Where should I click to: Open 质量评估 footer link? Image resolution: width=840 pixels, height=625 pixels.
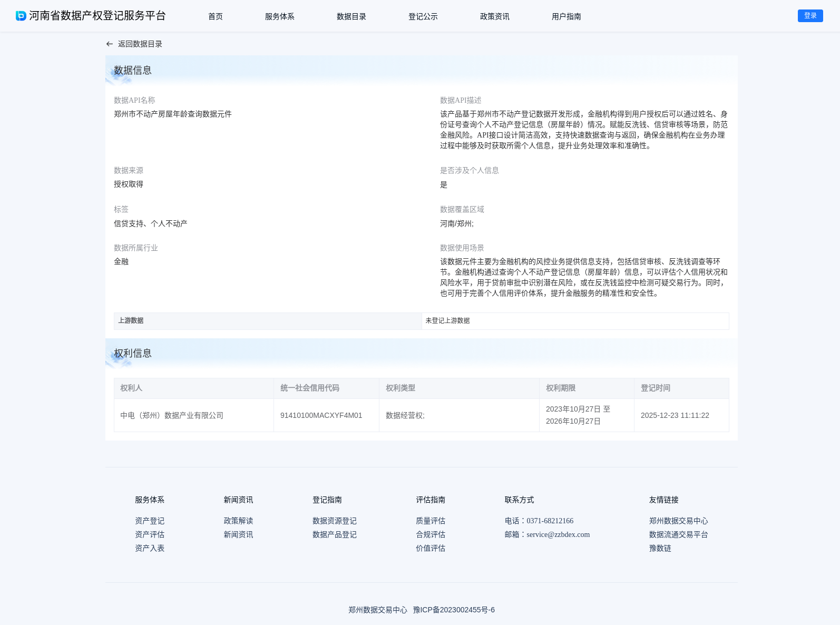coord(431,521)
